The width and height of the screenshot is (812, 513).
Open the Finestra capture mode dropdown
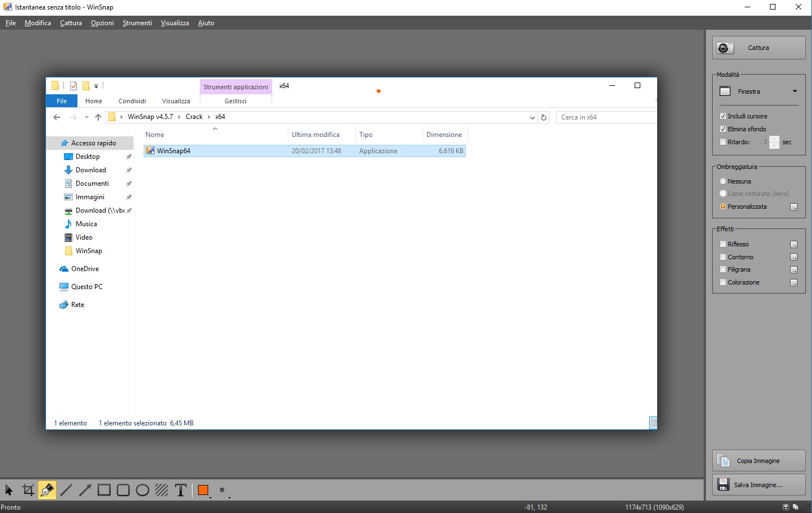759,91
